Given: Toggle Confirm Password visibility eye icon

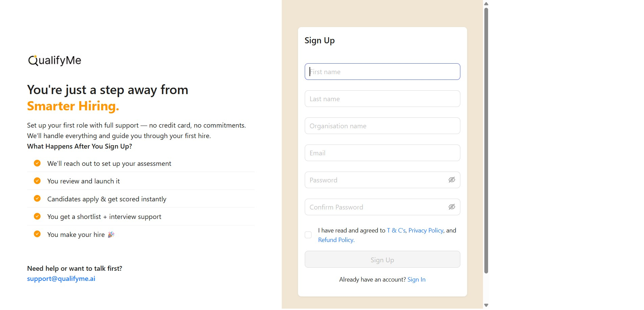Looking at the screenshot, I should click(452, 207).
